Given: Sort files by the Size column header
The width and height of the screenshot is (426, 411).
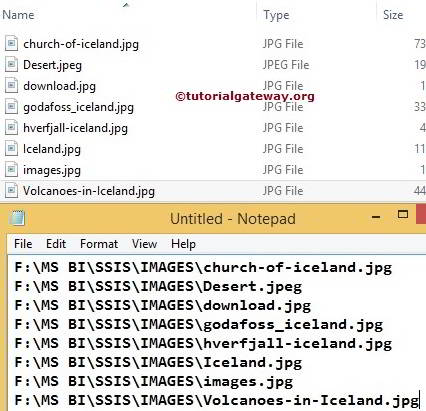Looking at the screenshot, I should click(x=393, y=15).
